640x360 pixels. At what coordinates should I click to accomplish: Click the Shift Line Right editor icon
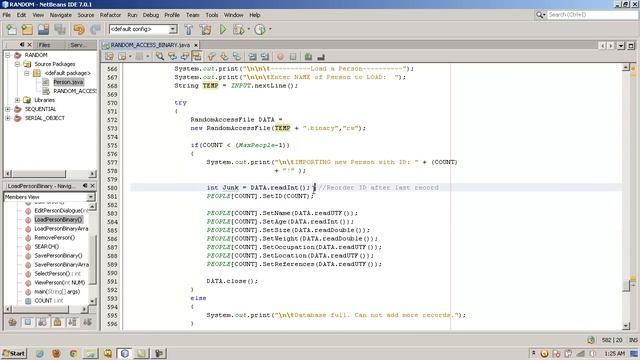(x=265, y=57)
